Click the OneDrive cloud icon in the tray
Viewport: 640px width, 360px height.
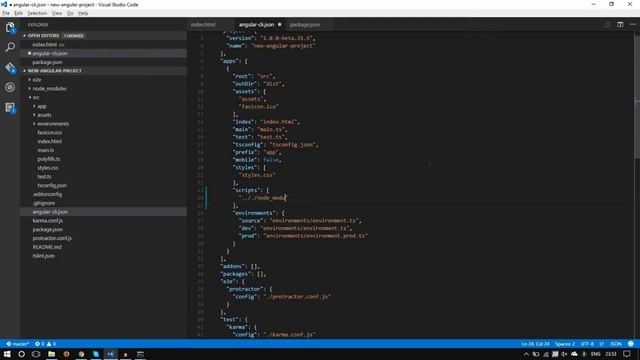pos(574,354)
